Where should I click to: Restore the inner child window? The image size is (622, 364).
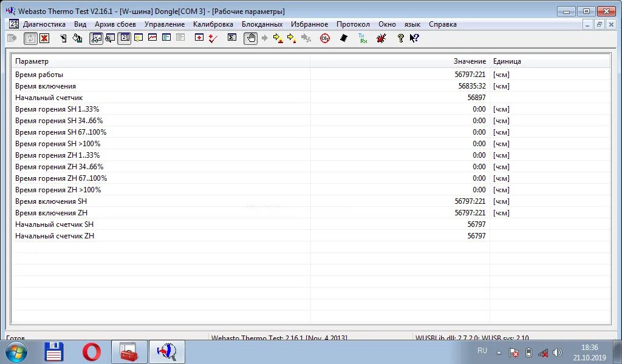[600, 24]
